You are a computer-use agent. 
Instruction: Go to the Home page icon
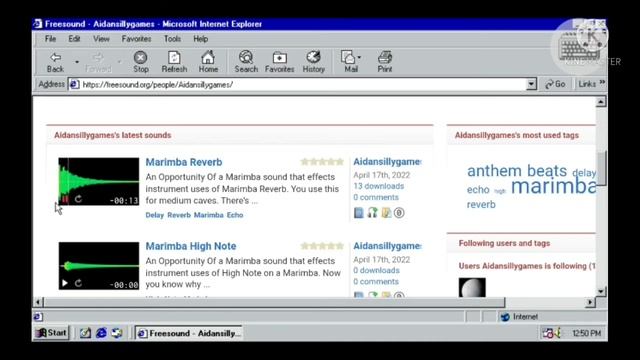(208, 62)
